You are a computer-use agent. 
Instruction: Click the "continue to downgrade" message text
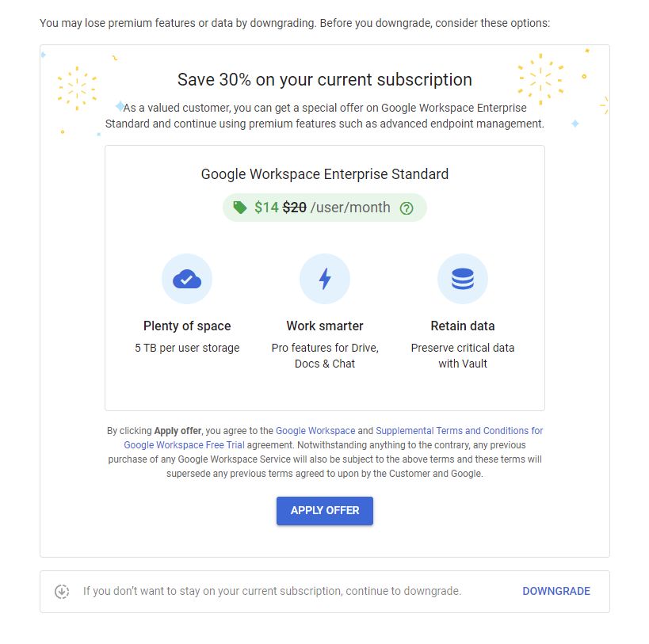click(x=272, y=591)
